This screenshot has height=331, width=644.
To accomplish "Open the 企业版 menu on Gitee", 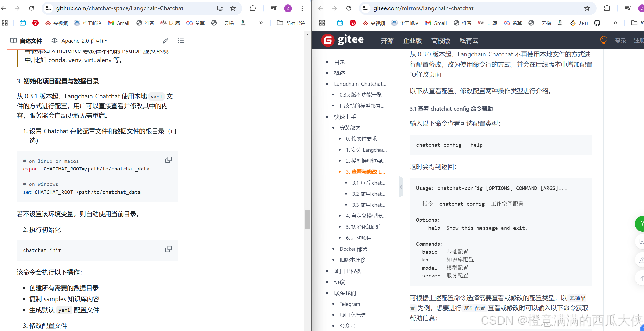I will click(412, 40).
